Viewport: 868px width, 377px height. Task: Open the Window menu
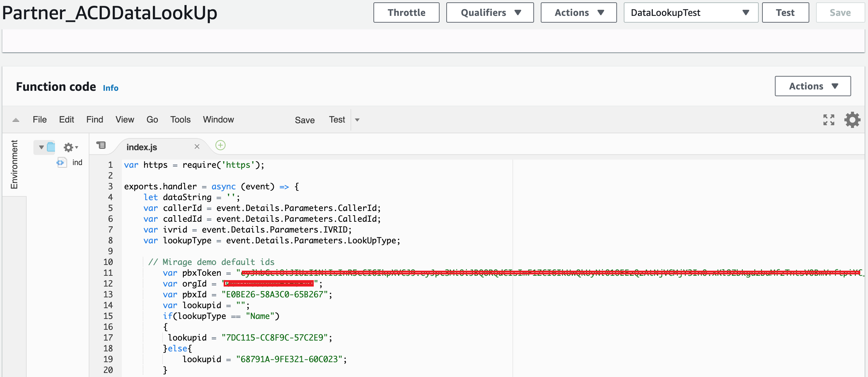218,119
